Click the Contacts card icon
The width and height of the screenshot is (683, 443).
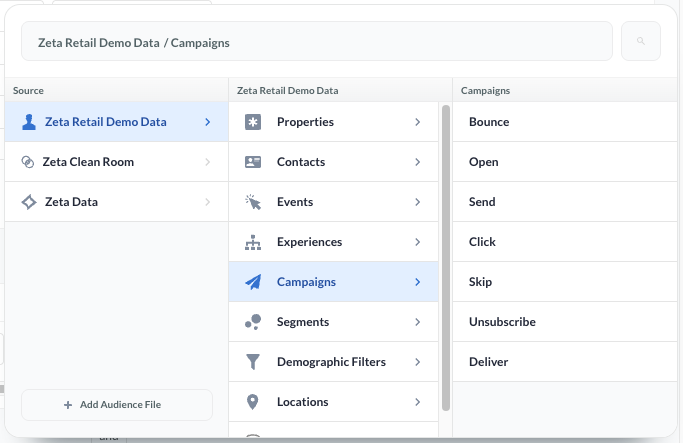coord(253,162)
